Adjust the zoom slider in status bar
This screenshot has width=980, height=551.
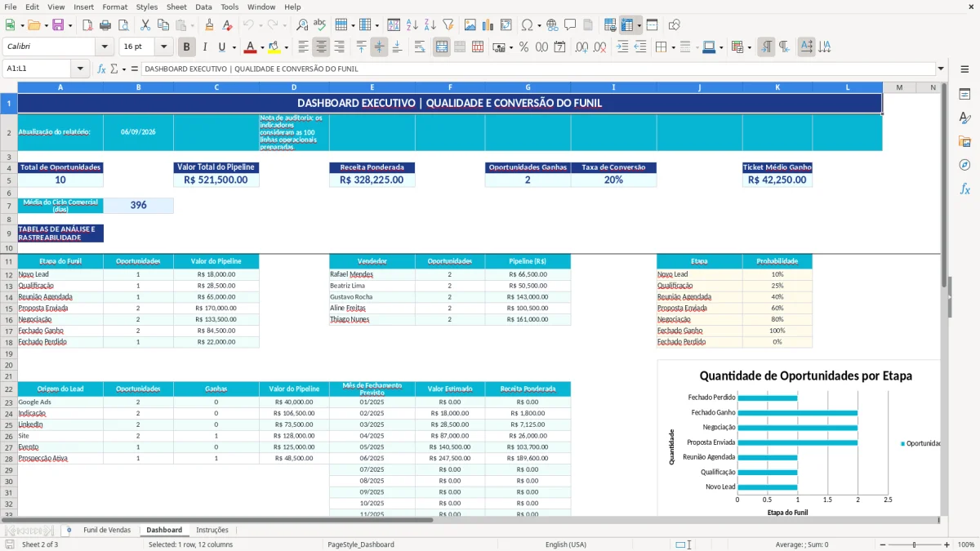tap(914, 544)
